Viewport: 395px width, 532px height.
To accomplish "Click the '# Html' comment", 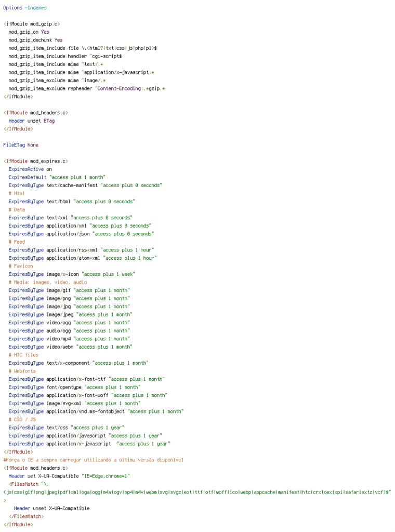I will (16, 193).
